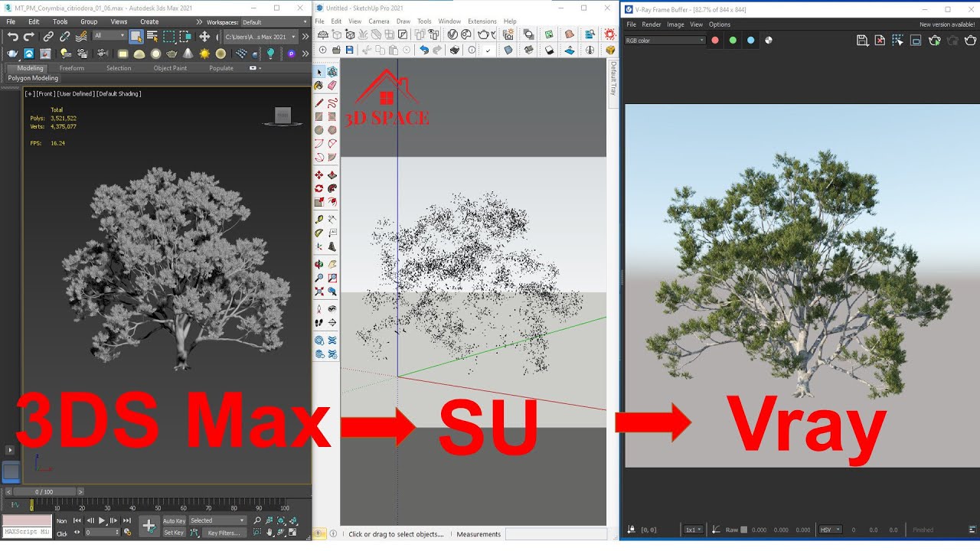Open Extensions menu in SketchUp
This screenshot has width=980, height=551.
click(x=482, y=21)
